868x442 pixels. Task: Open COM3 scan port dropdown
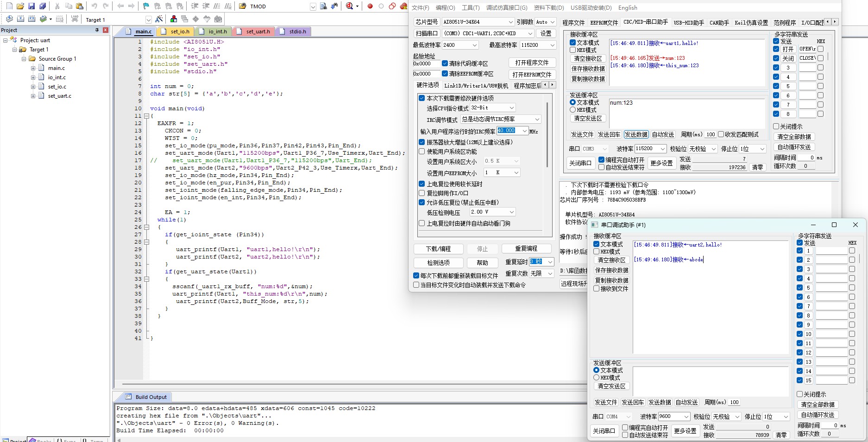[530, 33]
